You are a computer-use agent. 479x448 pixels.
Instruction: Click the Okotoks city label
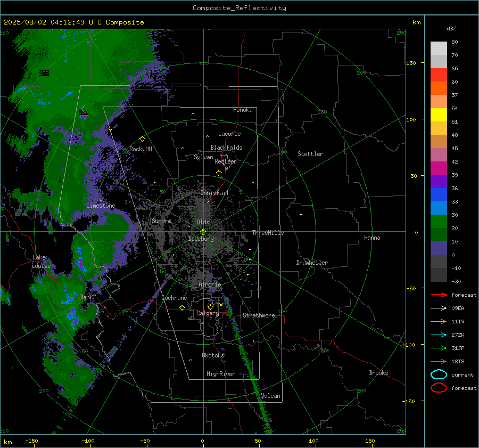coord(213,355)
